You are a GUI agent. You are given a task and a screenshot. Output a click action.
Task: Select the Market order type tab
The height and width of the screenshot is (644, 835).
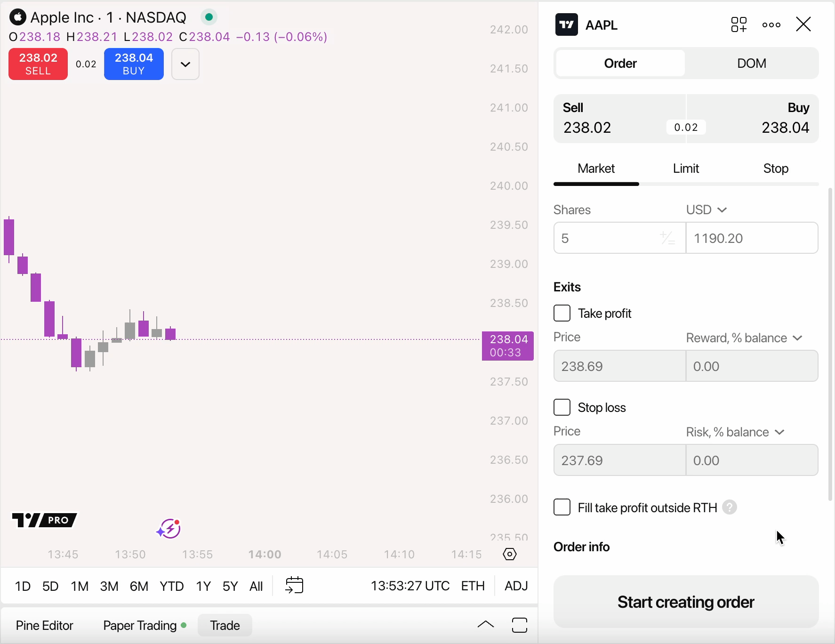click(x=596, y=169)
